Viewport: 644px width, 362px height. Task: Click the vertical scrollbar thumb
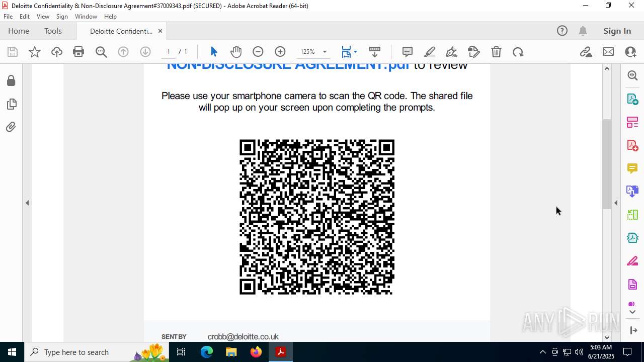tap(607, 164)
